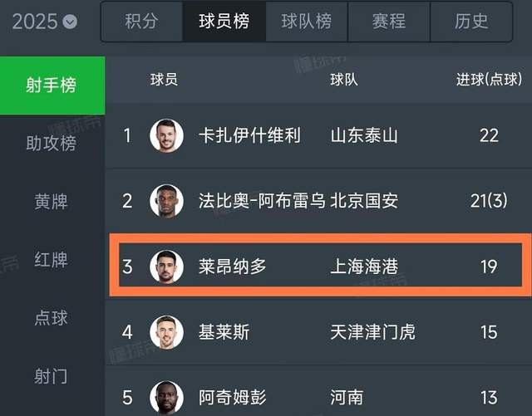Open player name 基莱斯
The height and width of the screenshot is (416, 532).
click(224, 332)
